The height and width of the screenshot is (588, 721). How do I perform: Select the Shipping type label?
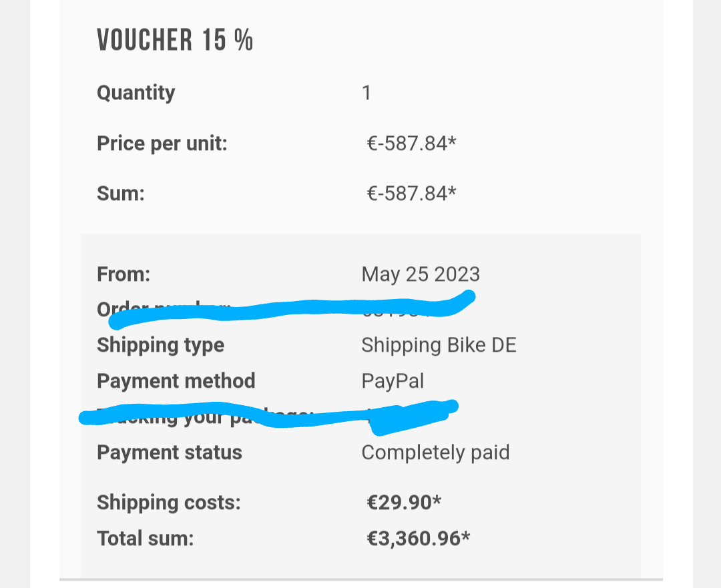coord(160,345)
